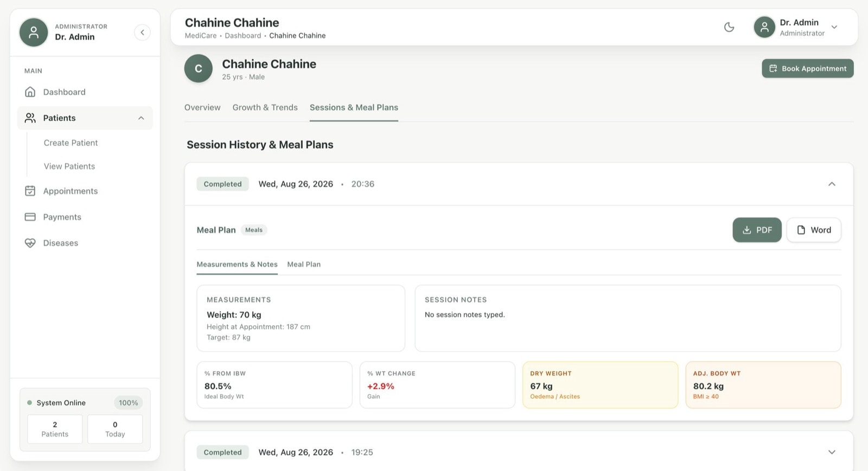Click the 100% system status badge
This screenshot has width=868, height=471.
[128, 403]
